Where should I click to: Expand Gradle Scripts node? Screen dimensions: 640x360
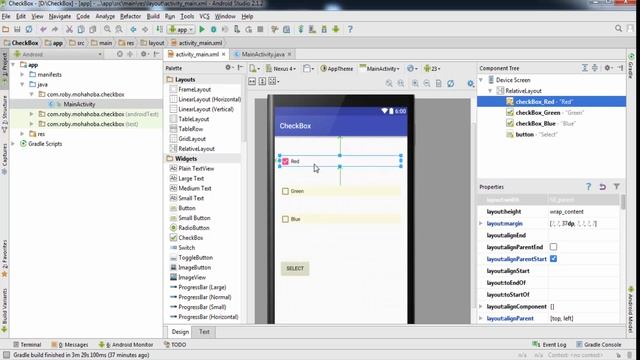pyautogui.click(x=13, y=144)
